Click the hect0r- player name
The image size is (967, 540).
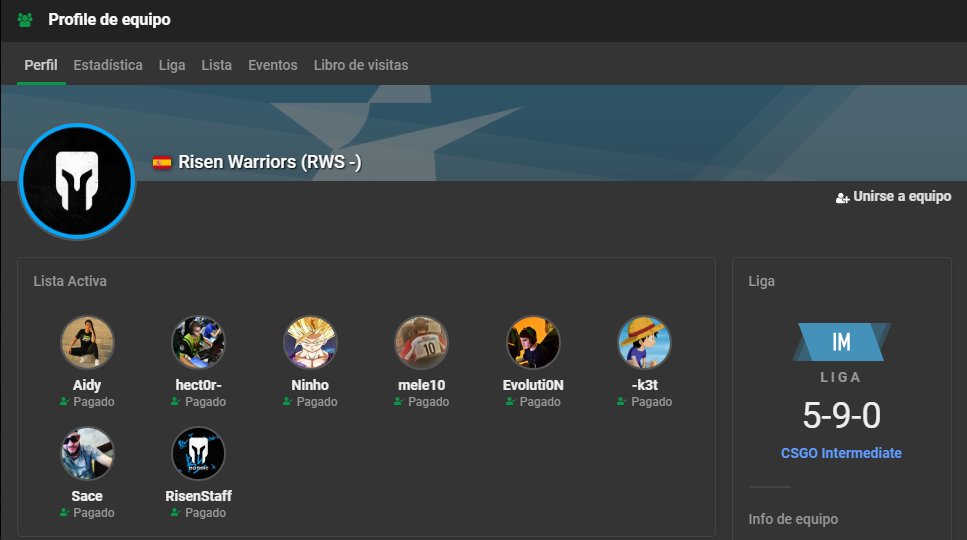[199, 385]
